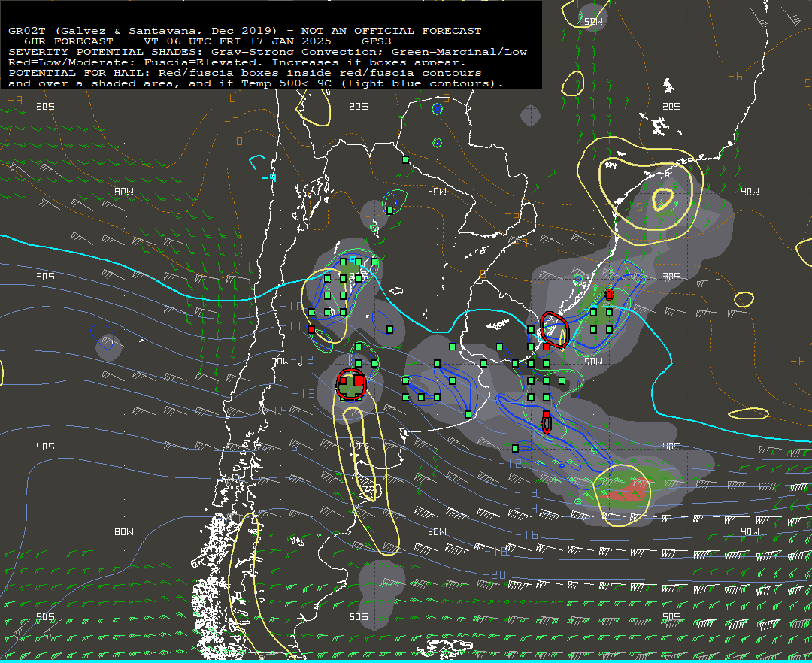Select the red shaded severity area inside the yellow circle

point(626,490)
